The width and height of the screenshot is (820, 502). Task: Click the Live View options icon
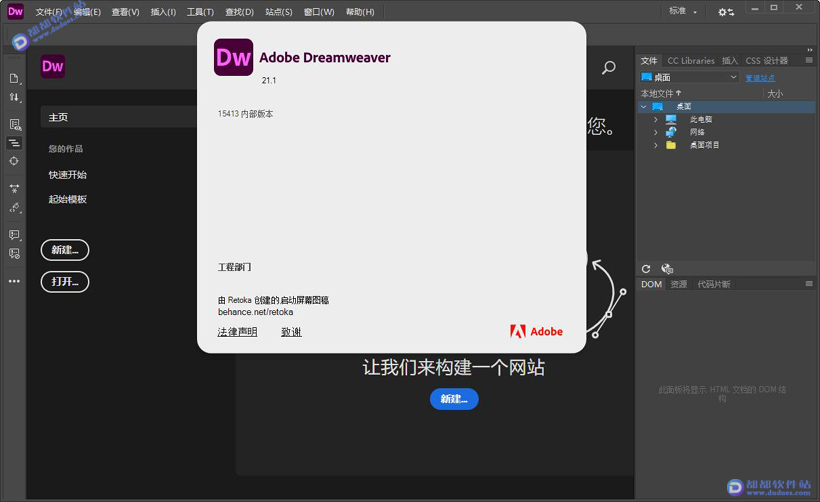pyautogui.click(x=14, y=124)
